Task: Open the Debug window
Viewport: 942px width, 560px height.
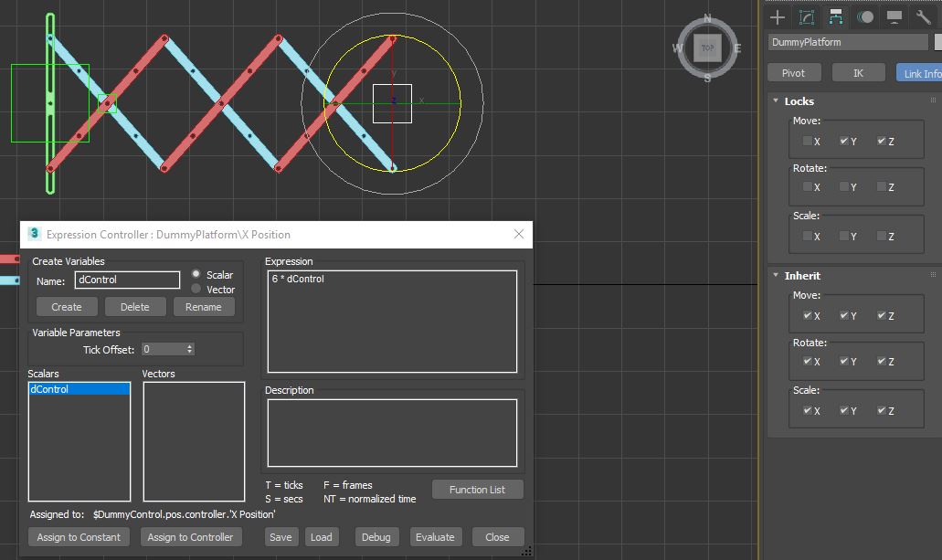Action: click(376, 536)
